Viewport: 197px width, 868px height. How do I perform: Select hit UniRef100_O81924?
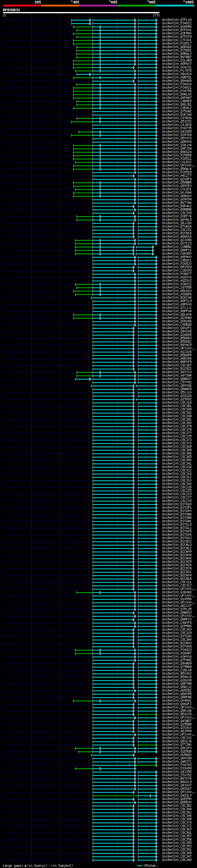(x=176, y=74)
